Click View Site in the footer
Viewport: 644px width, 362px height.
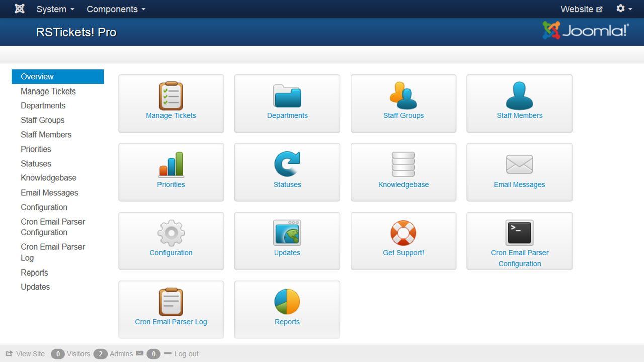coord(25,354)
